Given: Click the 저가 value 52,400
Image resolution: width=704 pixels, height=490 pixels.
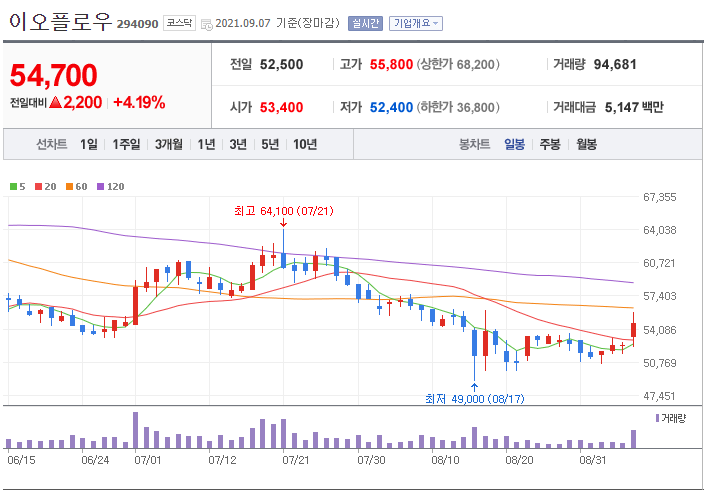Looking at the screenshot, I should tap(391, 107).
